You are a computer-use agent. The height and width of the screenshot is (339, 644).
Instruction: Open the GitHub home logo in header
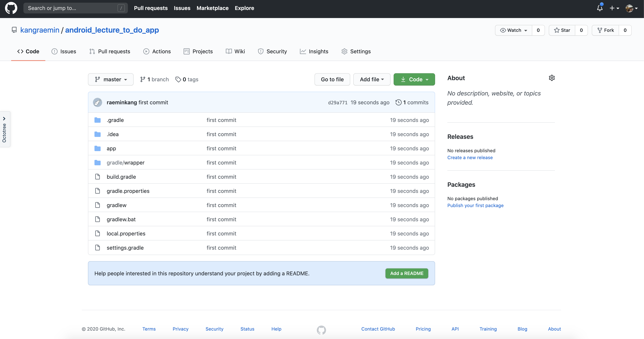click(11, 8)
